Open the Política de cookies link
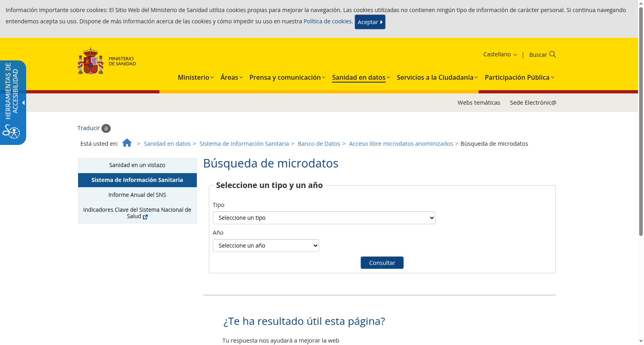 click(x=328, y=21)
